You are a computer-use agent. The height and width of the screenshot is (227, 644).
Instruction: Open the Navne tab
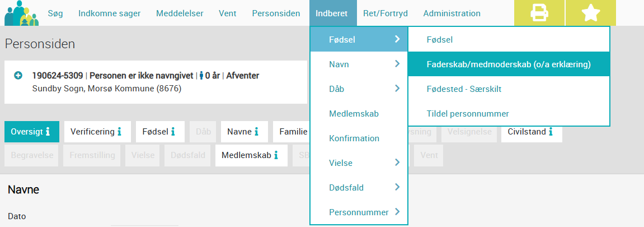pyautogui.click(x=245, y=132)
